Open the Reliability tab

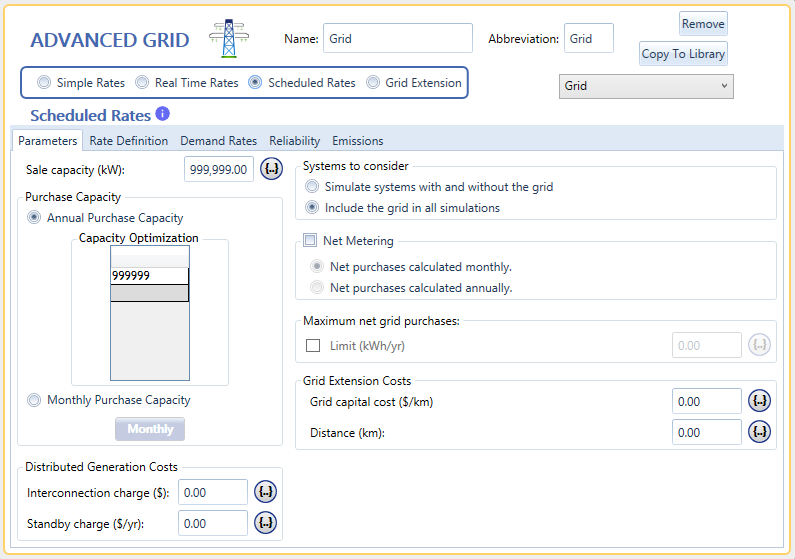(x=295, y=140)
